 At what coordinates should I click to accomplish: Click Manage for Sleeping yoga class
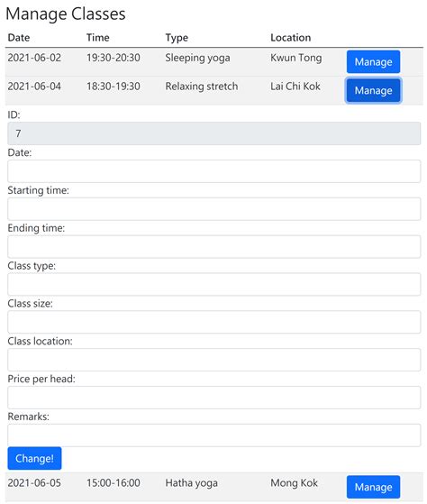click(373, 61)
